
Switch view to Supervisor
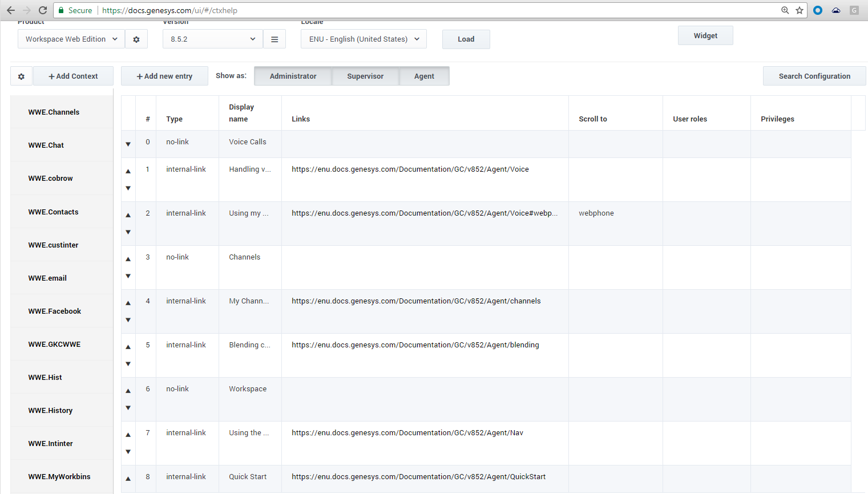[x=365, y=76]
